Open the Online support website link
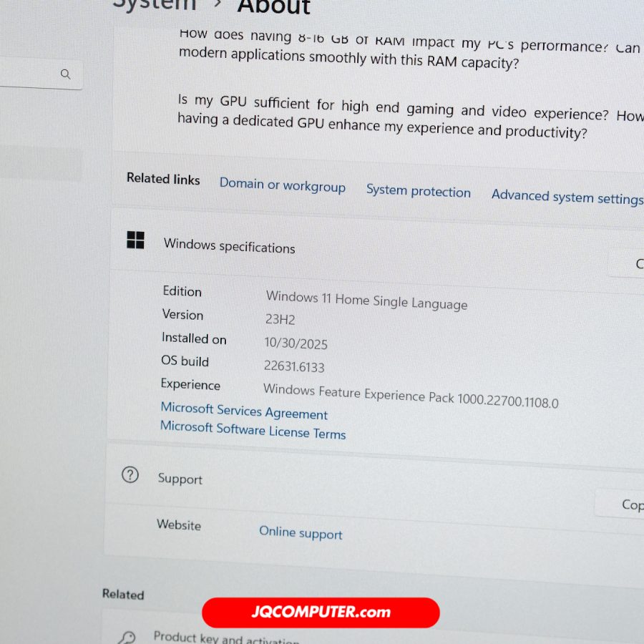This screenshot has width=644, height=644. tap(301, 533)
